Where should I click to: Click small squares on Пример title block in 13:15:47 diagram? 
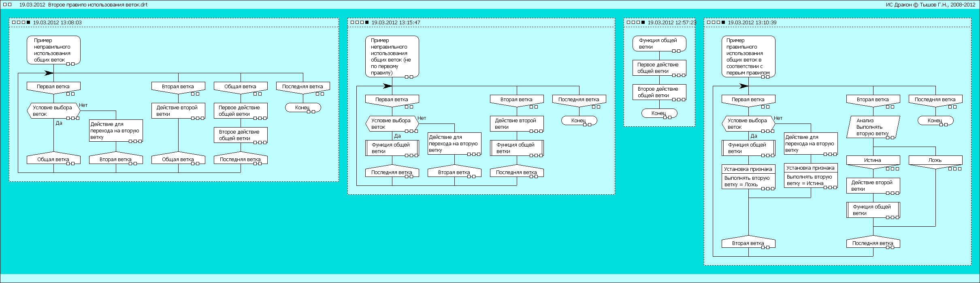(408, 77)
